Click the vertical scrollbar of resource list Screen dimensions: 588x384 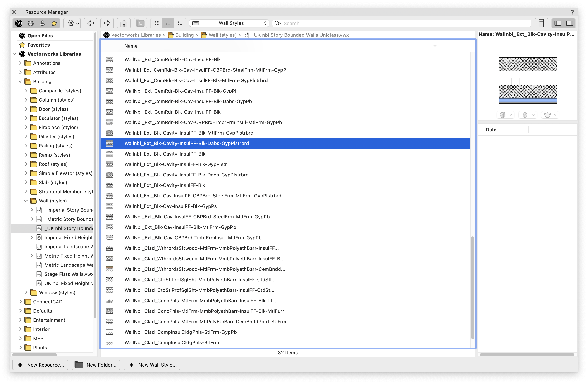click(x=472, y=287)
